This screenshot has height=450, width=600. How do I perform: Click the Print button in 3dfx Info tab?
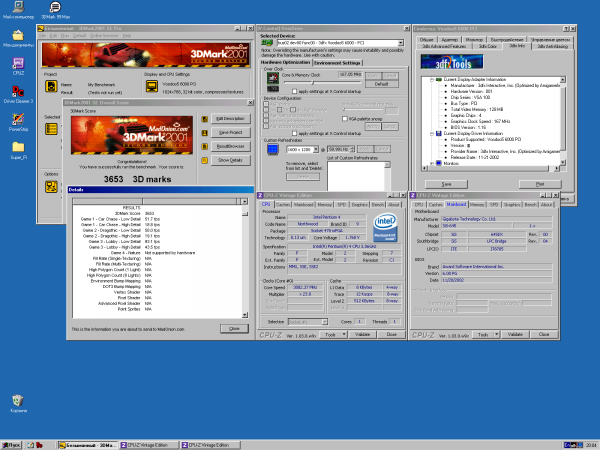tap(540, 184)
